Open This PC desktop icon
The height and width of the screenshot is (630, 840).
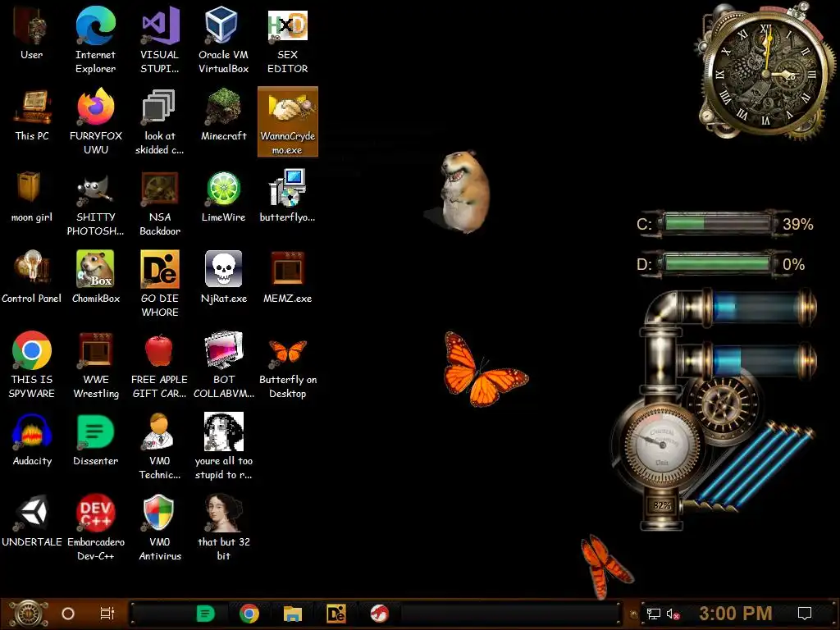coord(32,115)
